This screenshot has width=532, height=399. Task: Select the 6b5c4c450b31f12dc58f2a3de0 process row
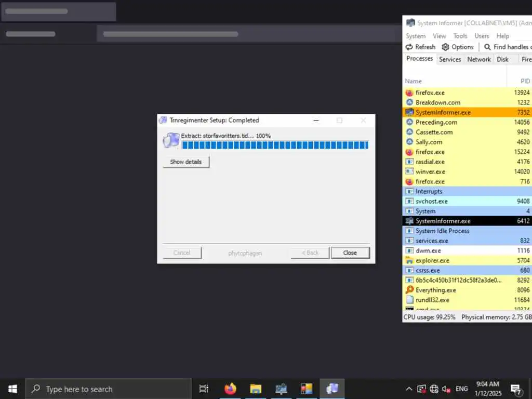467,280
